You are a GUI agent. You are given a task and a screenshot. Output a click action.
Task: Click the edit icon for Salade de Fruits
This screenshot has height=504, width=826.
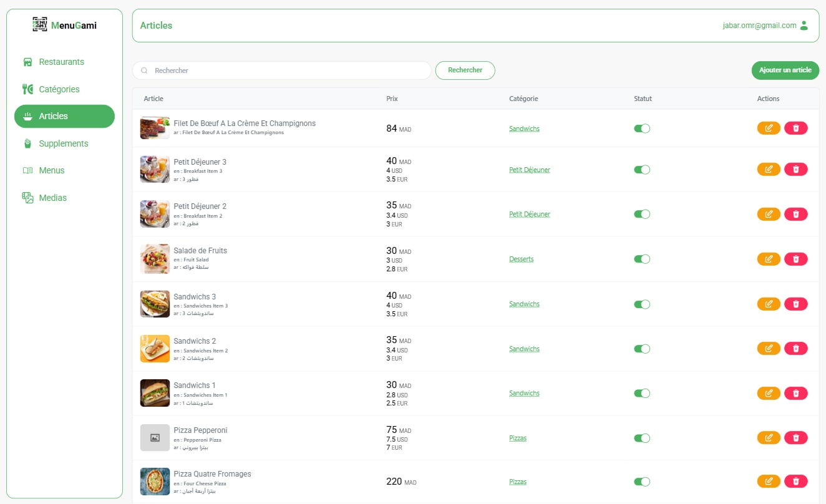point(768,258)
